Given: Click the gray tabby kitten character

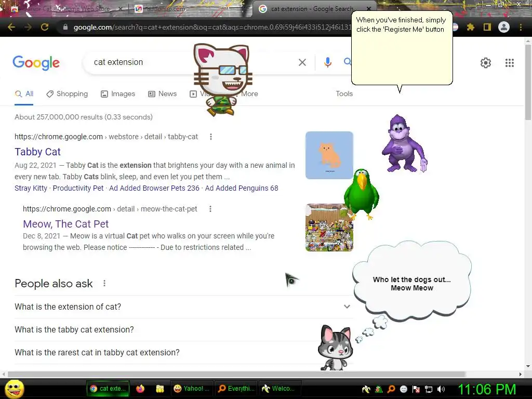Looking at the screenshot, I should (x=335, y=348).
